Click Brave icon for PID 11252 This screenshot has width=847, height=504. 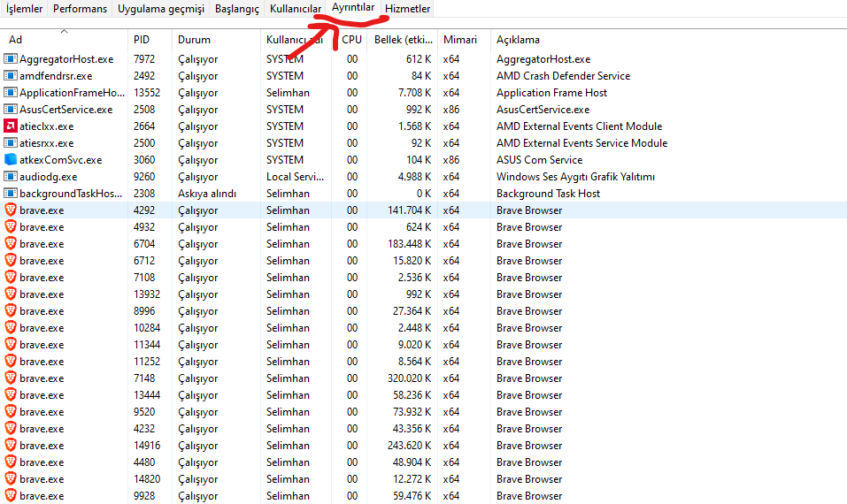point(11,361)
